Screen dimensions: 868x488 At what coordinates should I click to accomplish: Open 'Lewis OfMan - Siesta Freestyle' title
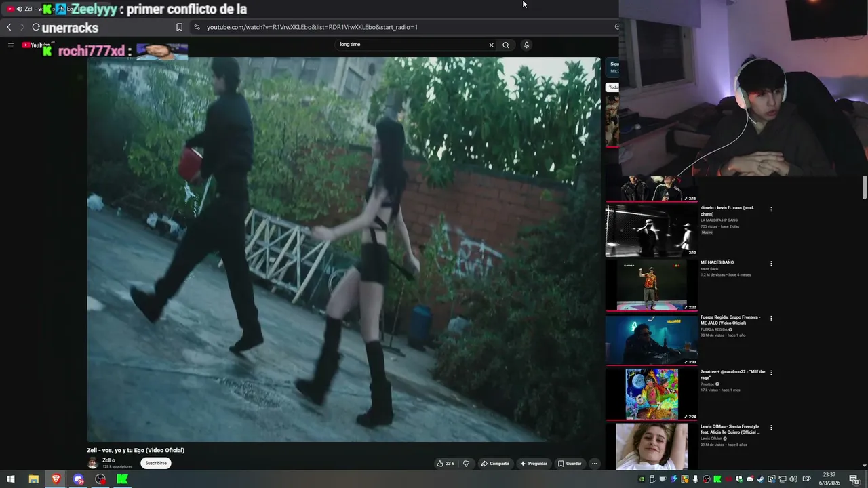(730, 429)
